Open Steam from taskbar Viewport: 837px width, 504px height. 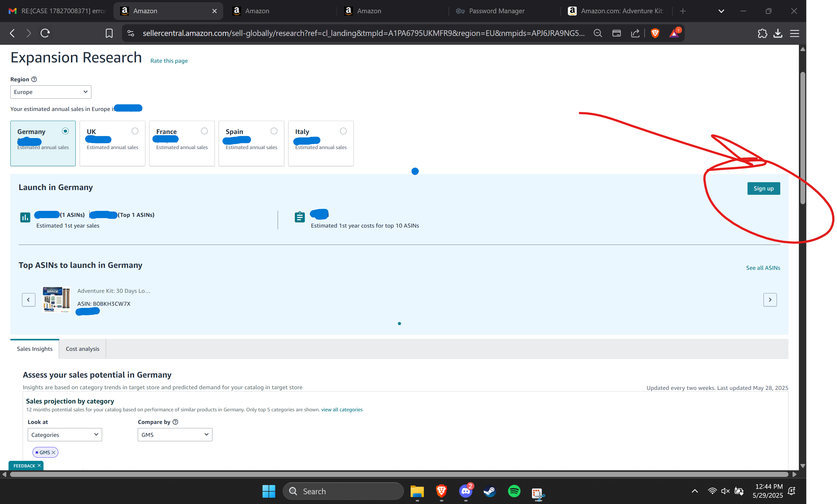click(490, 491)
